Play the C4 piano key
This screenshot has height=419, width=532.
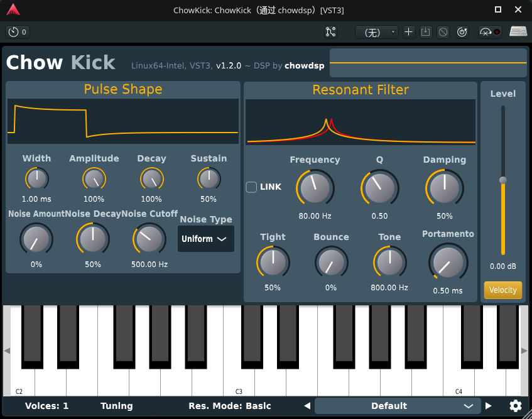[459, 383]
